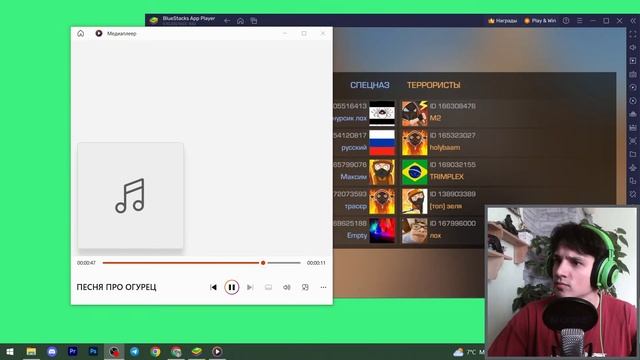Click the BlueStacks back arrow in title bar
The height and width of the screenshot is (360, 640).
click(227, 20)
